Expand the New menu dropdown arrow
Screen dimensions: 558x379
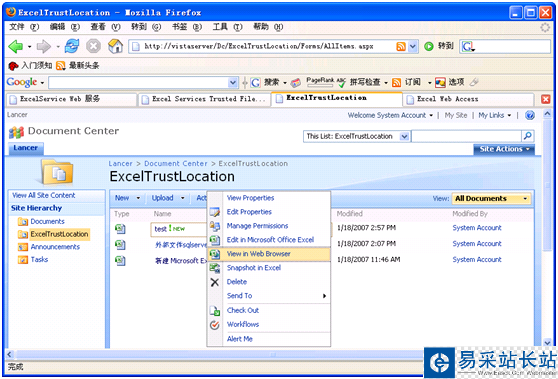pos(138,198)
